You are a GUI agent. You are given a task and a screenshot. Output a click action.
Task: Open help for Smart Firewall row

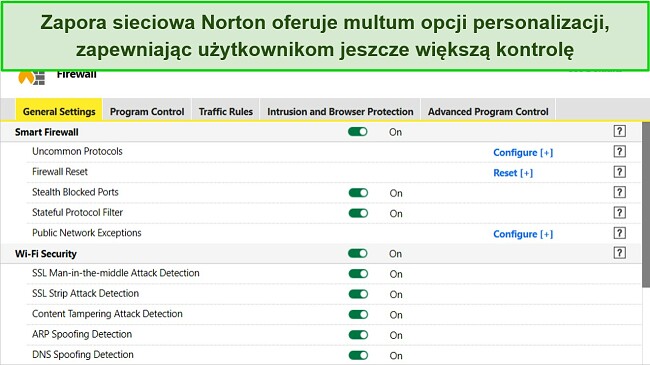619,131
